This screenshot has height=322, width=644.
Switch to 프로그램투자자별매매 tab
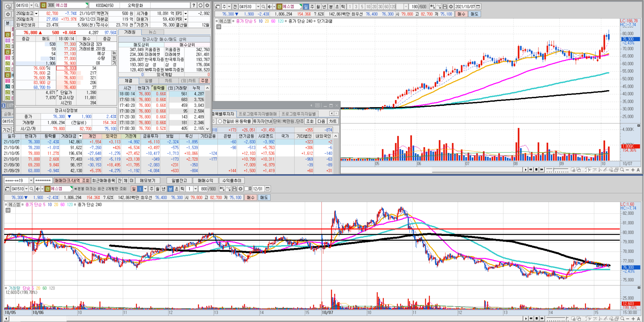pyautogui.click(x=258, y=114)
